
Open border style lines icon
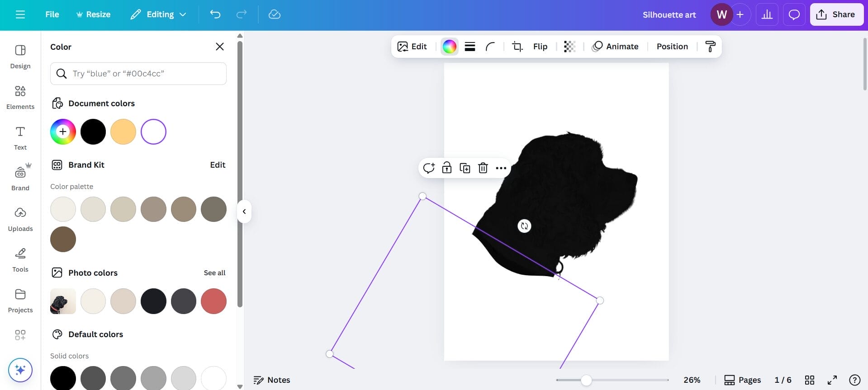[470, 47]
